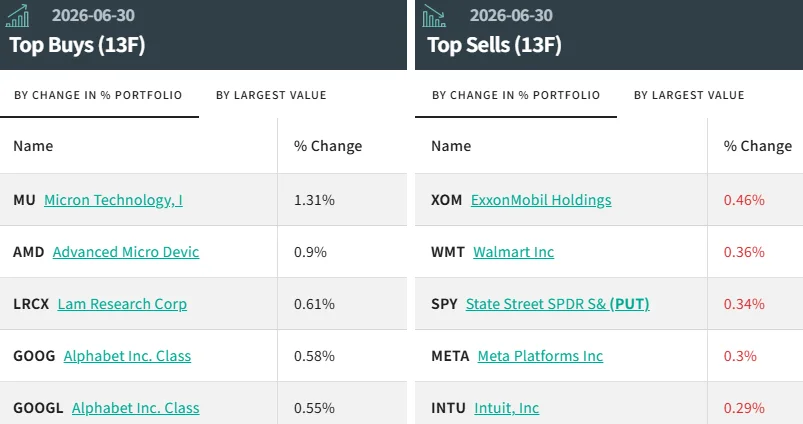
Task: Click the Top Sells (13F) heading
Action: pyautogui.click(x=494, y=45)
